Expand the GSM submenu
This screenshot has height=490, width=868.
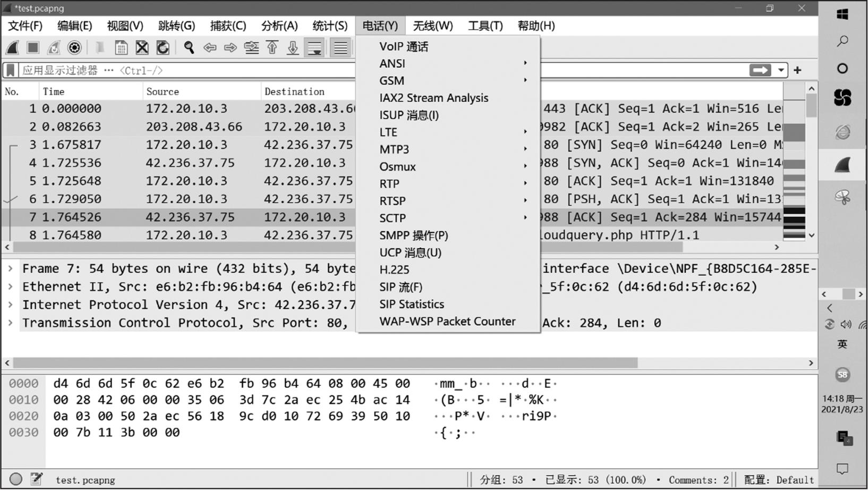[x=448, y=81]
